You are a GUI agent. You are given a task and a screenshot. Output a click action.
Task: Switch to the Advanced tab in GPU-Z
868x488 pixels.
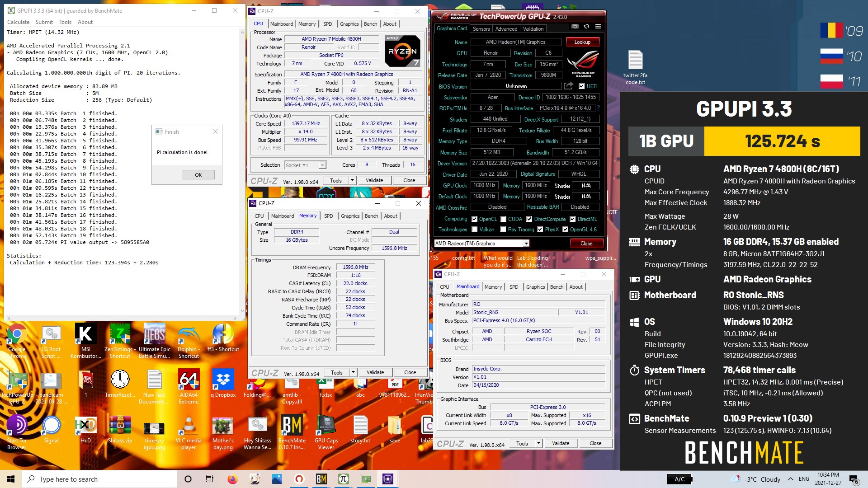click(506, 29)
